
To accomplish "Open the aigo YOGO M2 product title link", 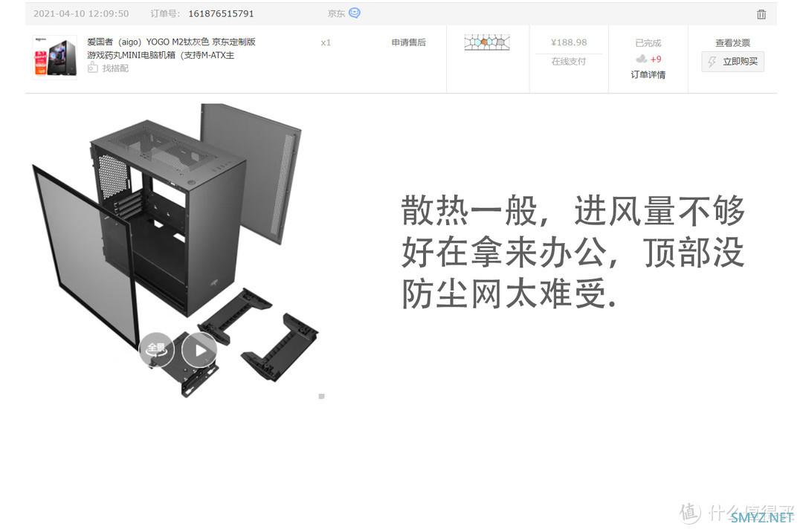I will 171,48.
